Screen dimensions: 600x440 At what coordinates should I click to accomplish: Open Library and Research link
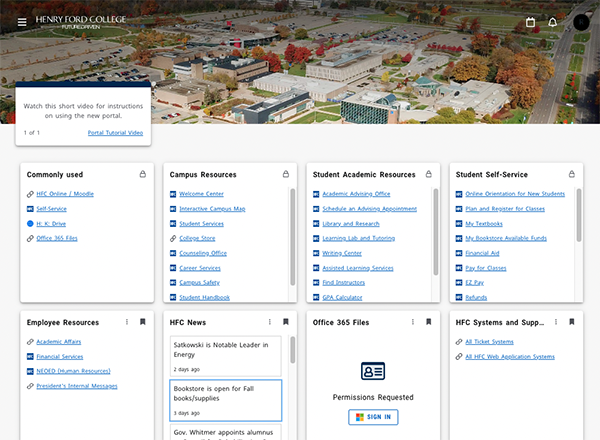point(351,224)
